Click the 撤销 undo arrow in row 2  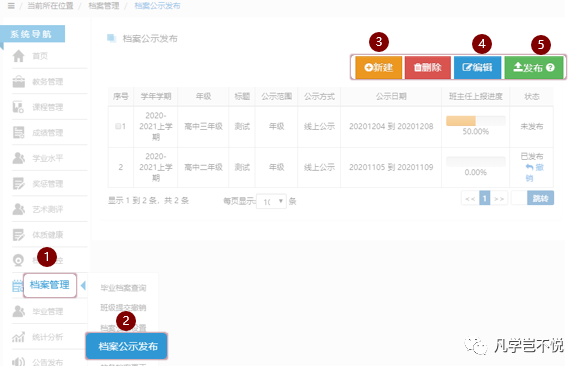point(529,167)
